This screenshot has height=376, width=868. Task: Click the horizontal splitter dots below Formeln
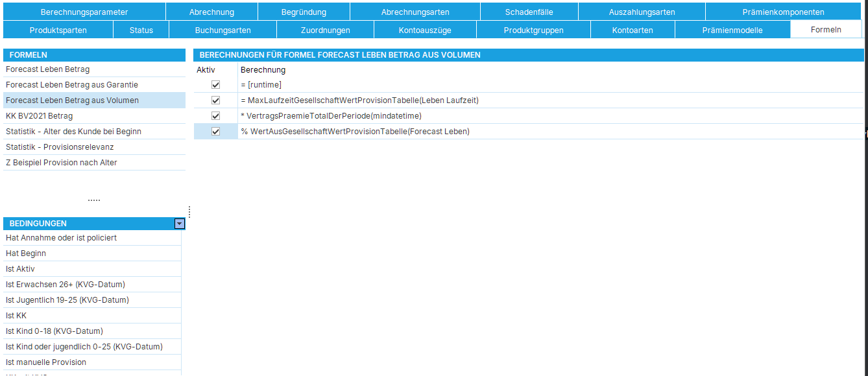pyautogui.click(x=94, y=200)
